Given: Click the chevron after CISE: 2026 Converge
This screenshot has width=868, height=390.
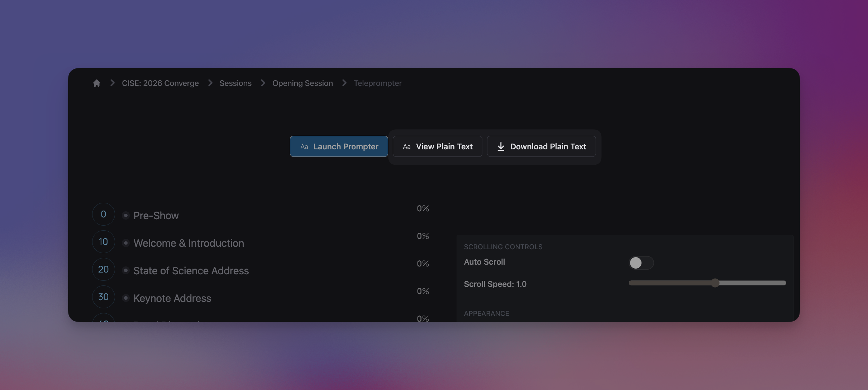Looking at the screenshot, I should tap(210, 83).
